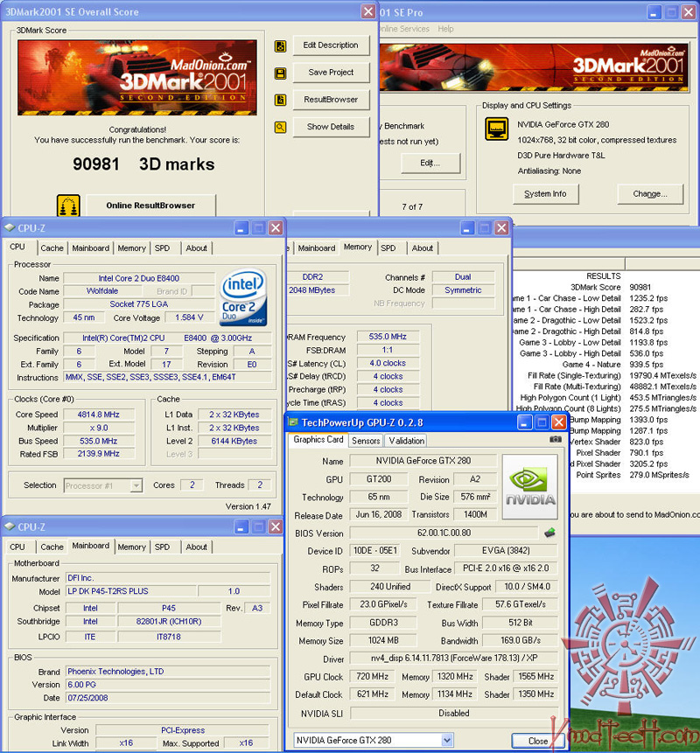
Task: Open SPD tab in upper CPU-Z window
Action: [163, 248]
